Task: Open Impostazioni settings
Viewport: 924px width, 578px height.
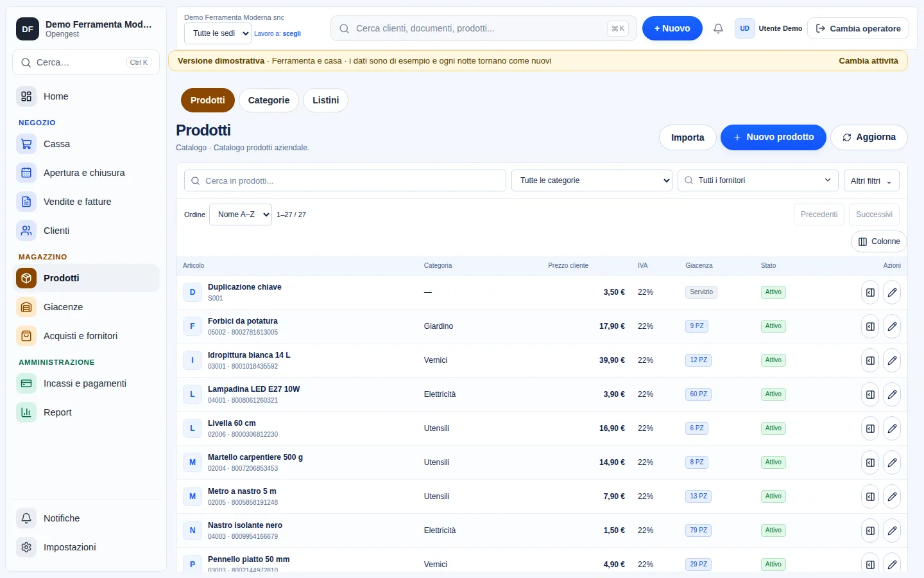Action: tap(86, 547)
